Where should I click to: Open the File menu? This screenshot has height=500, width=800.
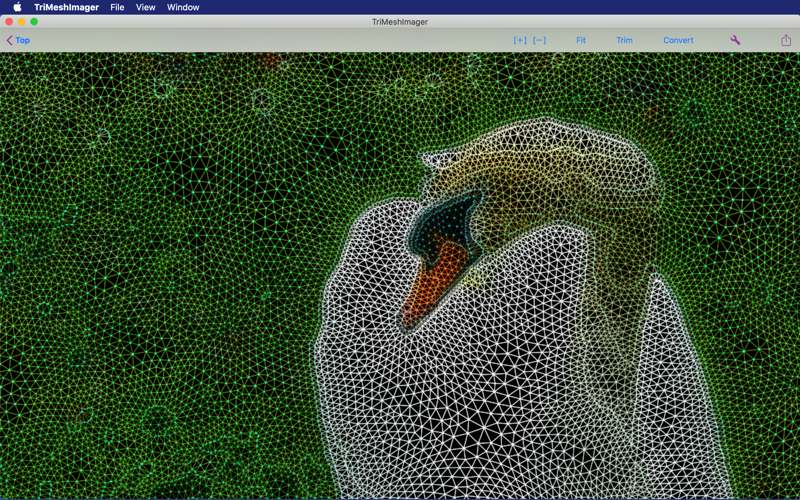[117, 7]
